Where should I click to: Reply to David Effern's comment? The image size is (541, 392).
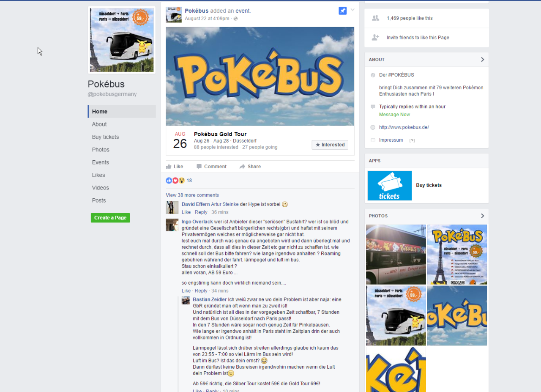coord(201,212)
